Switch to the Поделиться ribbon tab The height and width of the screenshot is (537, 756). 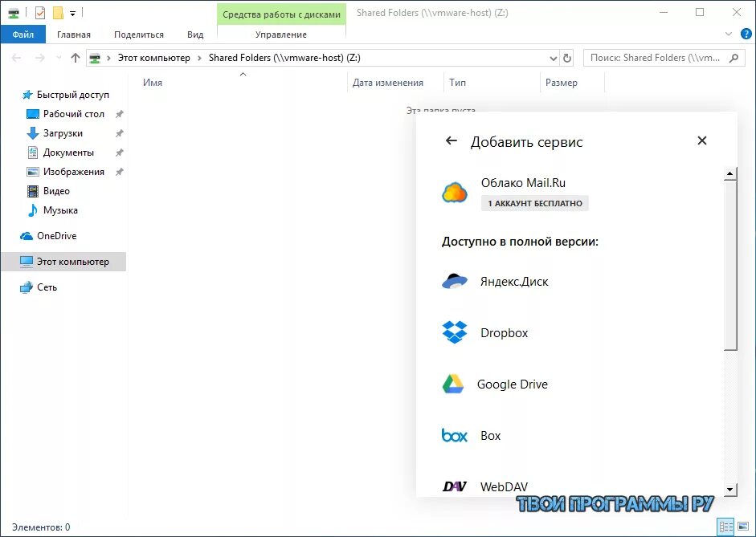(139, 35)
